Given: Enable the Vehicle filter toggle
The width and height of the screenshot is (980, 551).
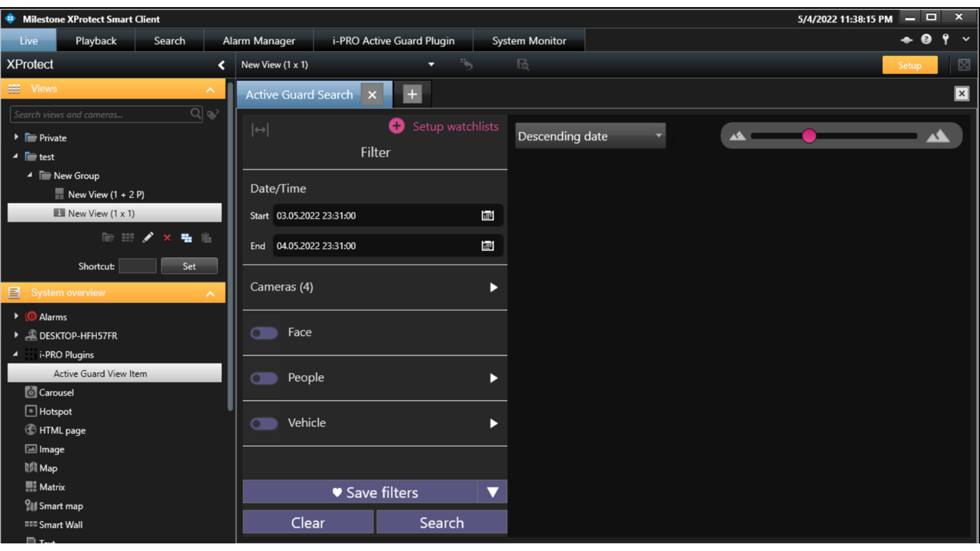Looking at the screenshot, I should (264, 423).
